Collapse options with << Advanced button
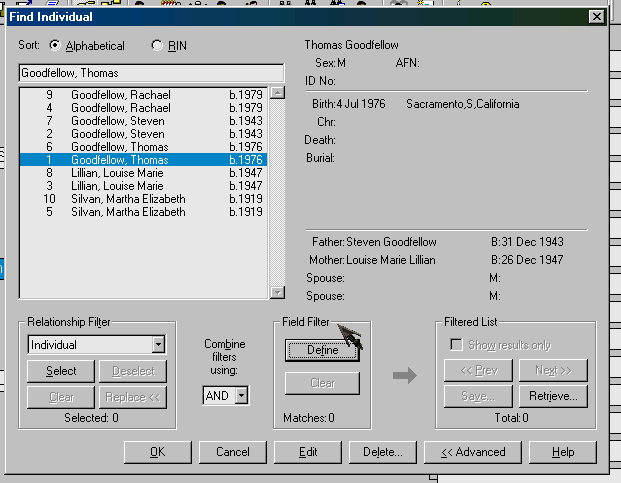 click(473, 452)
